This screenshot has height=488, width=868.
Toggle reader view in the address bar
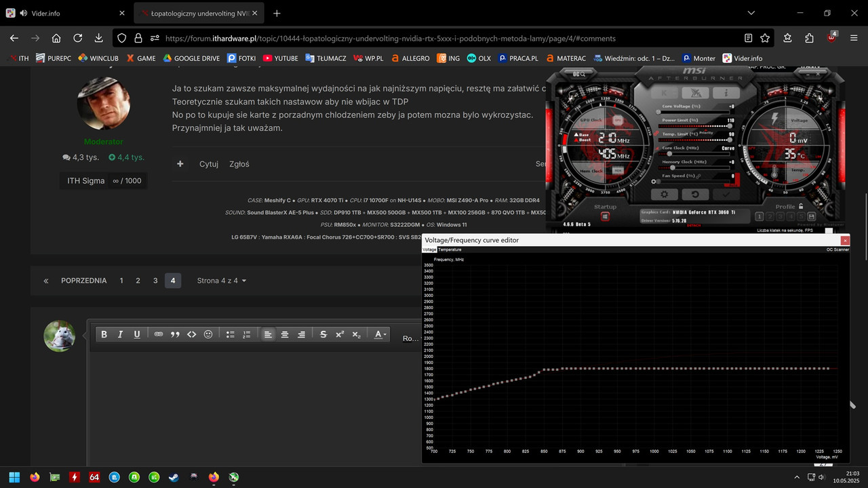(x=748, y=38)
